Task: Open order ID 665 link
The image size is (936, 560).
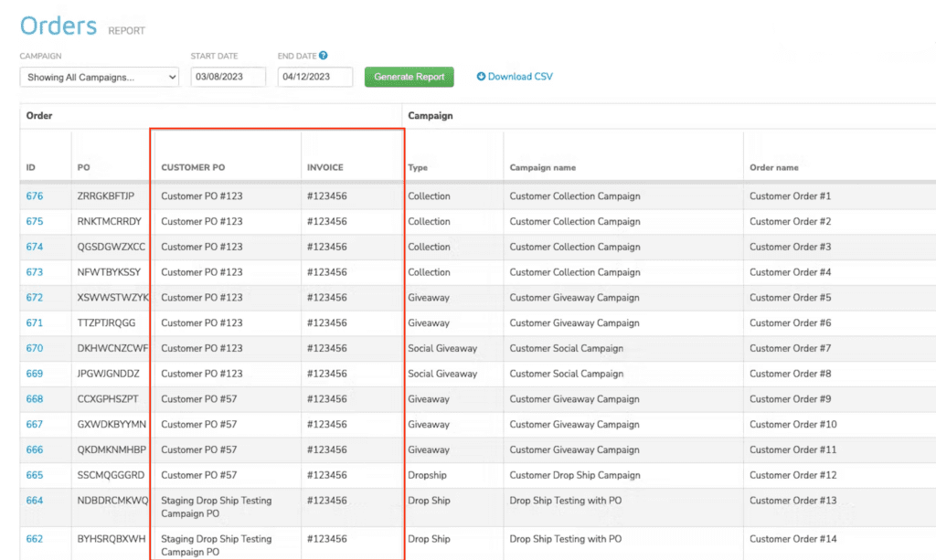Action: click(35, 475)
